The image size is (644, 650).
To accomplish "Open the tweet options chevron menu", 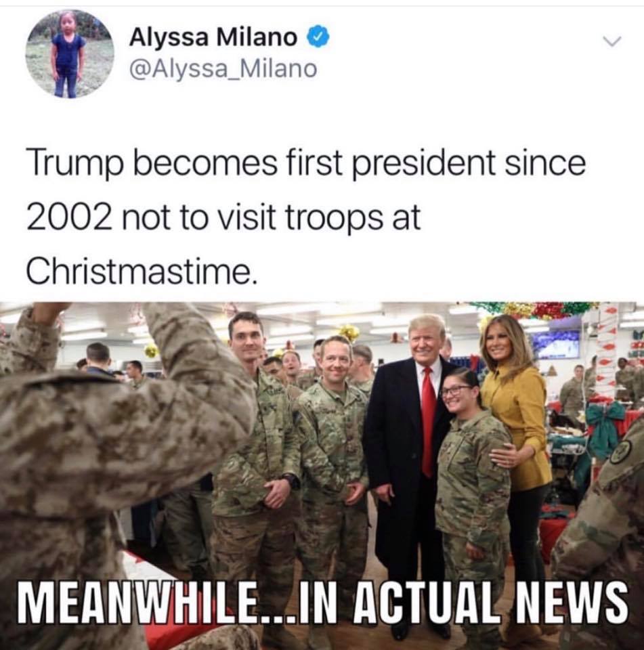I will (x=612, y=41).
